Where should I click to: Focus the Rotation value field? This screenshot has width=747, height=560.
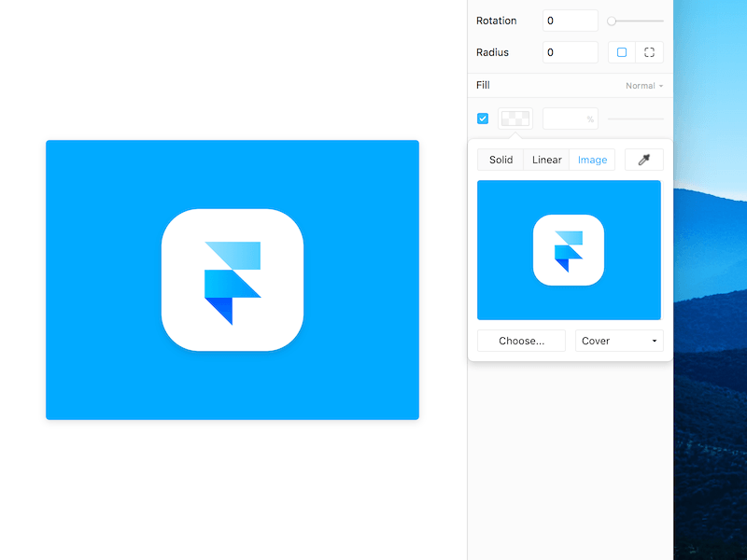pyautogui.click(x=571, y=21)
